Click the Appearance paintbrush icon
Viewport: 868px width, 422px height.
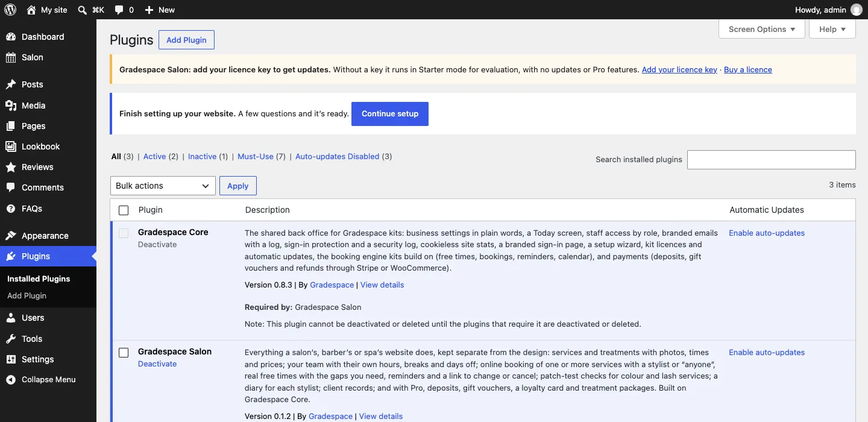point(11,236)
